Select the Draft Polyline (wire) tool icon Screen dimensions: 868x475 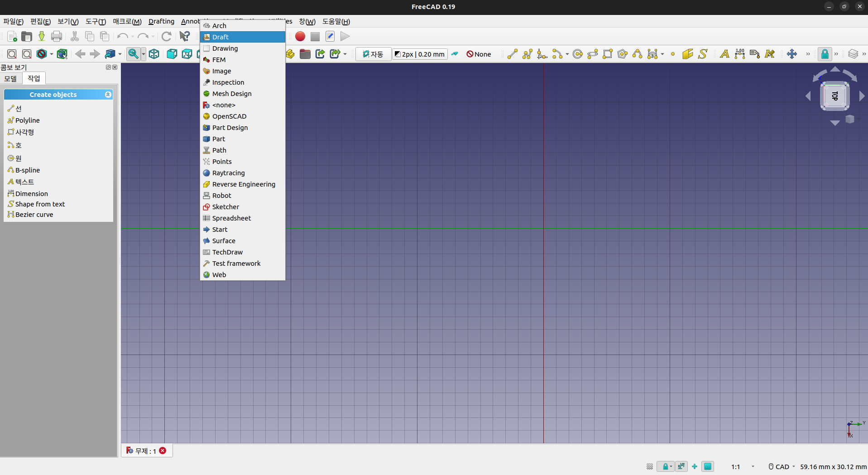pyautogui.click(x=528, y=54)
